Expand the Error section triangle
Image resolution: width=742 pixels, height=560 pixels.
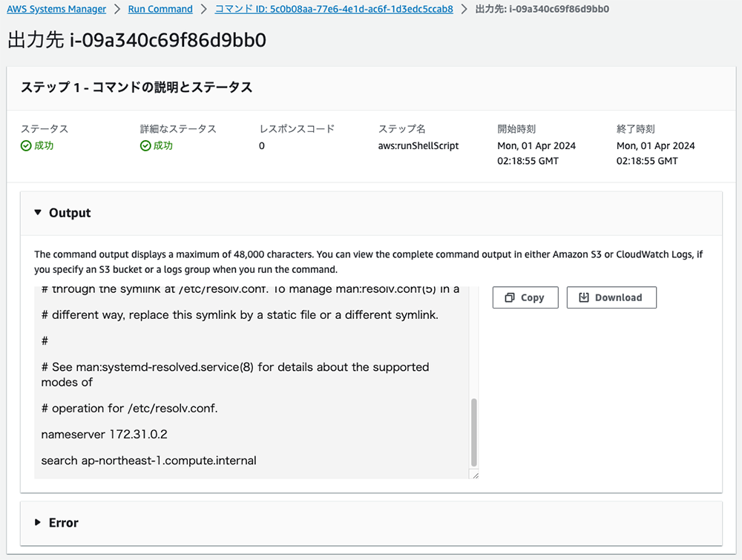pyautogui.click(x=38, y=523)
